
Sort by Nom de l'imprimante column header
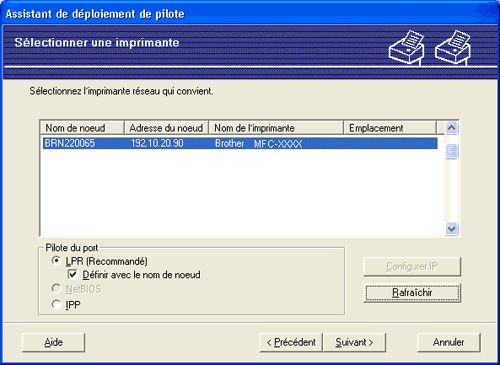pyautogui.click(x=276, y=128)
